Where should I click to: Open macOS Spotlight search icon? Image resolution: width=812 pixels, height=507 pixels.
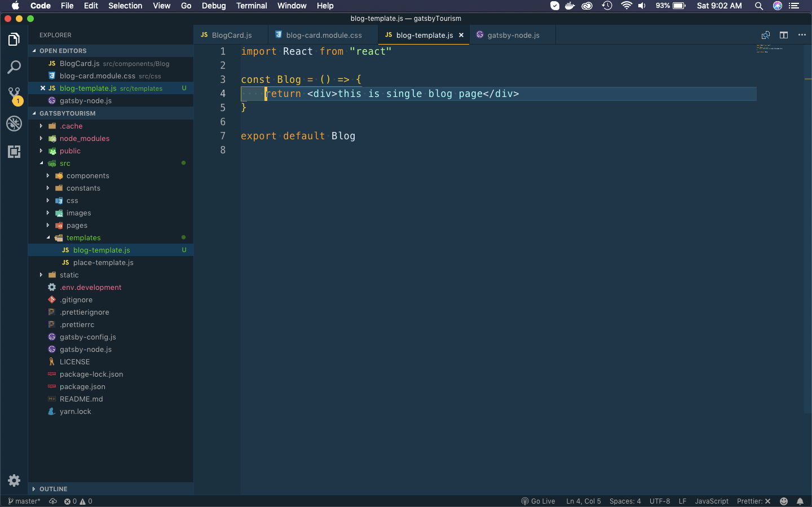759,6
